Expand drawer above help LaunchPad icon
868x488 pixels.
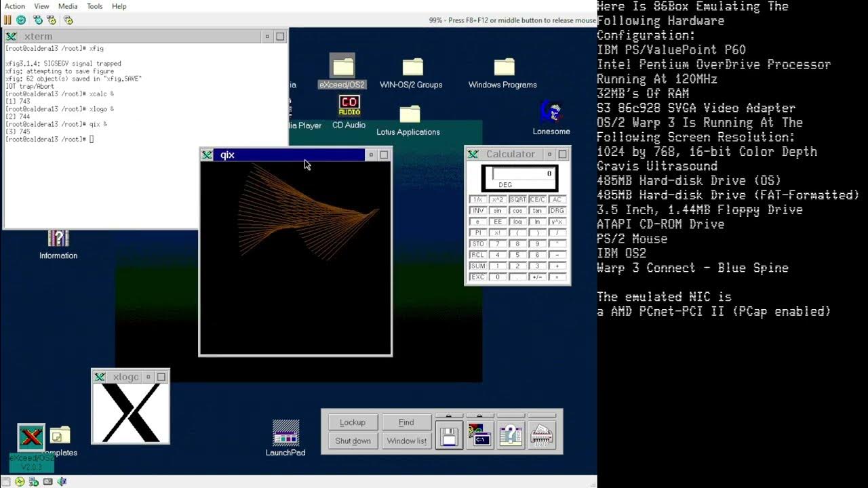pyautogui.click(x=511, y=415)
